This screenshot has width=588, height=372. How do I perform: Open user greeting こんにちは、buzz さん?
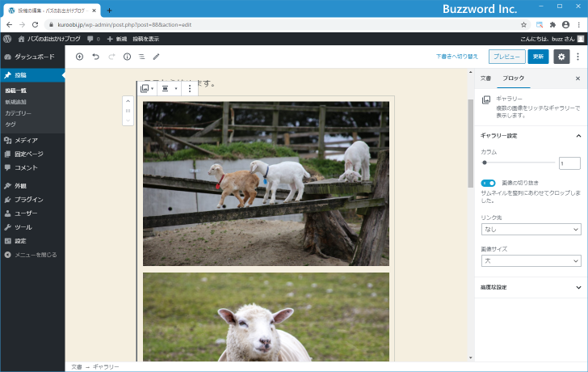coord(552,39)
